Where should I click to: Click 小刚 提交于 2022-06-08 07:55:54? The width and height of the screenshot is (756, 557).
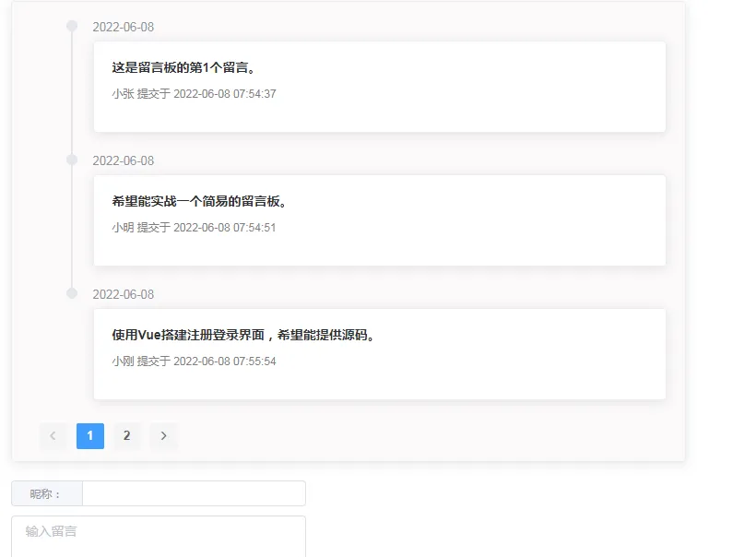[194, 361]
